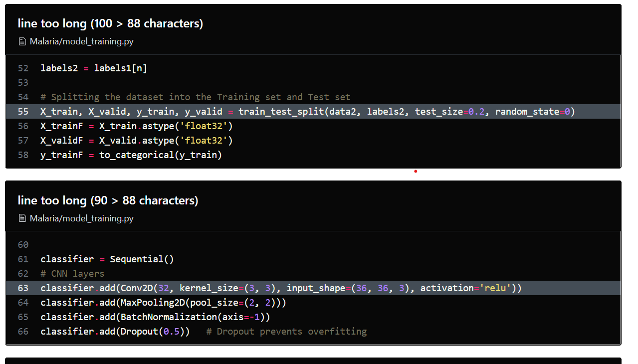Select line number 62
This screenshot has width=638, height=364.
[x=23, y=274]
